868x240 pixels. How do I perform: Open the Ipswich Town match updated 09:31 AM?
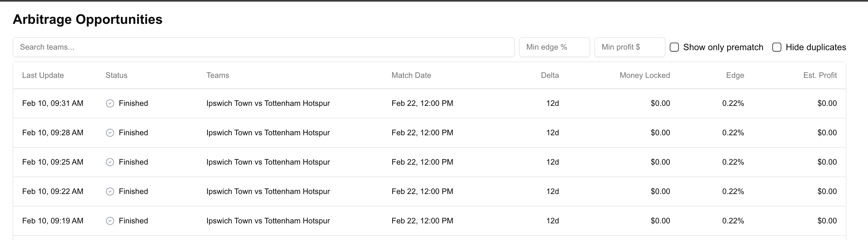268,103
